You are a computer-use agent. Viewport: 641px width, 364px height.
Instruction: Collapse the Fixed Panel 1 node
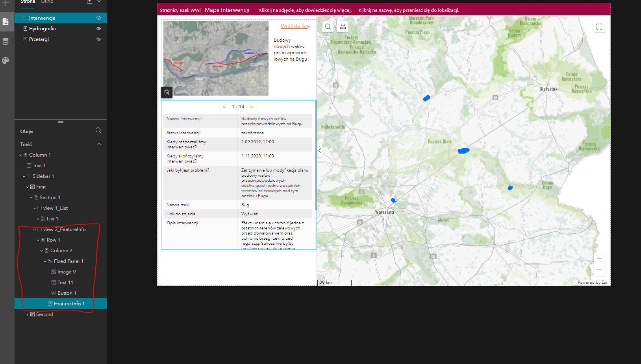coord(45,261)
